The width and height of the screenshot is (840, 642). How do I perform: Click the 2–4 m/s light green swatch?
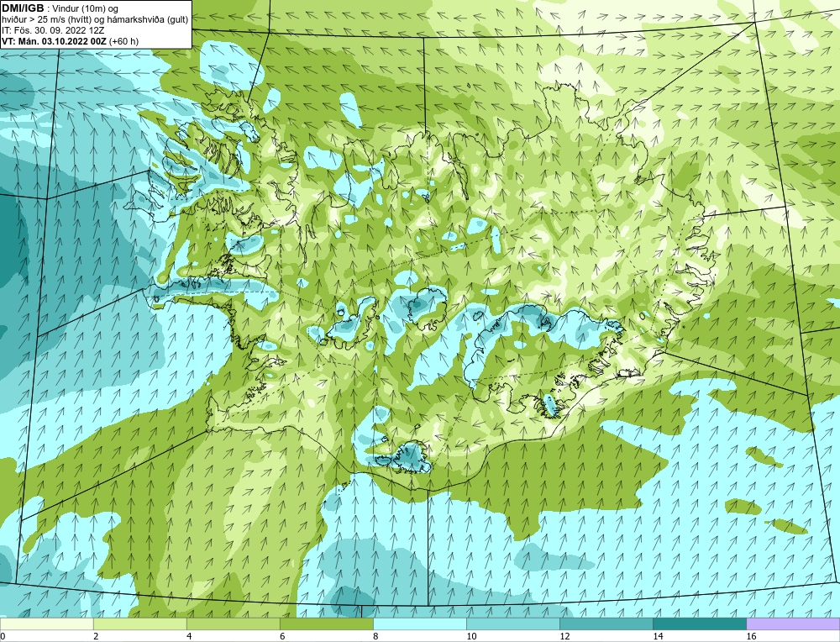139,624
